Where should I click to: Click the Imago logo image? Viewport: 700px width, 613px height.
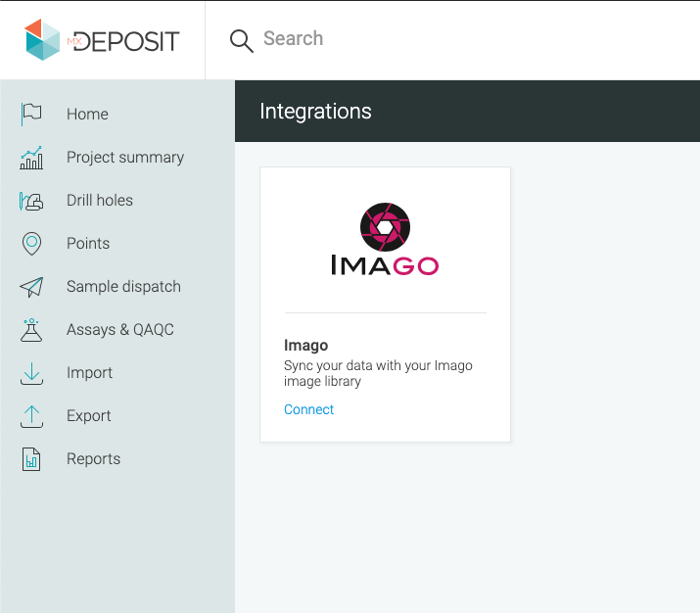385,239
